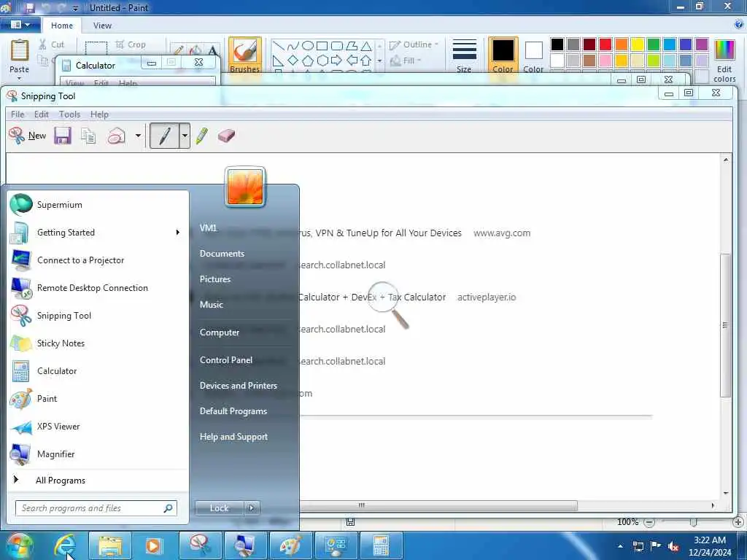Open Paint's Outline dropdown

click(414, 44)
